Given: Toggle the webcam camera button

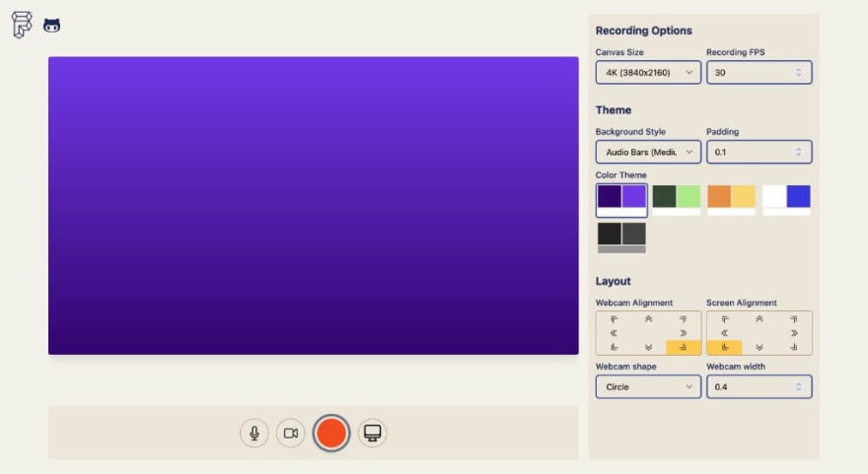Looking at the screenshot, I should [291, 433].
